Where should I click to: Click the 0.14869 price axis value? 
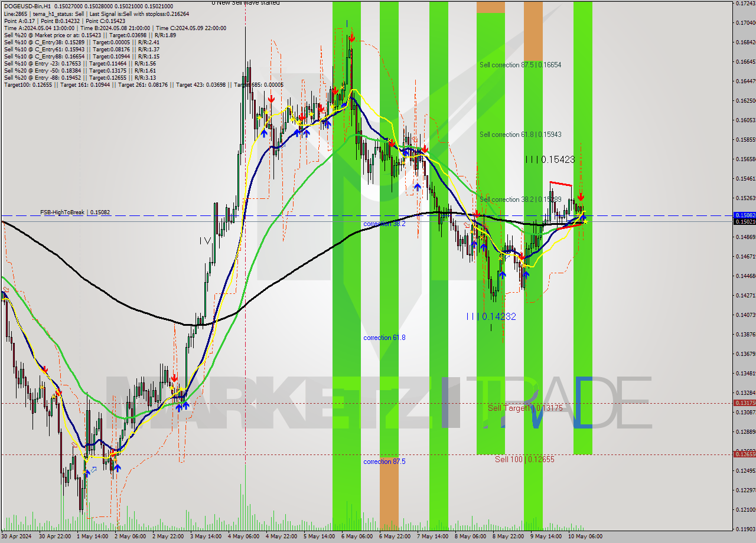pos(745,237)
